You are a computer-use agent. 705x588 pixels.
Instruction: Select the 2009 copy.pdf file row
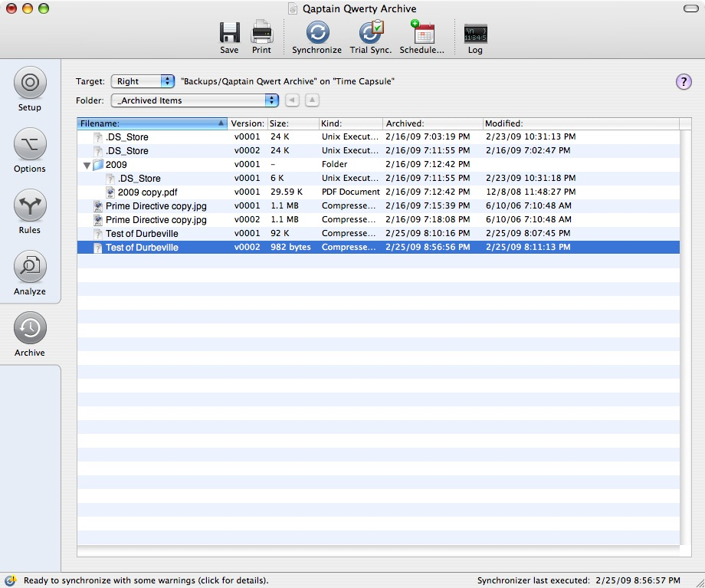[147, 192]
